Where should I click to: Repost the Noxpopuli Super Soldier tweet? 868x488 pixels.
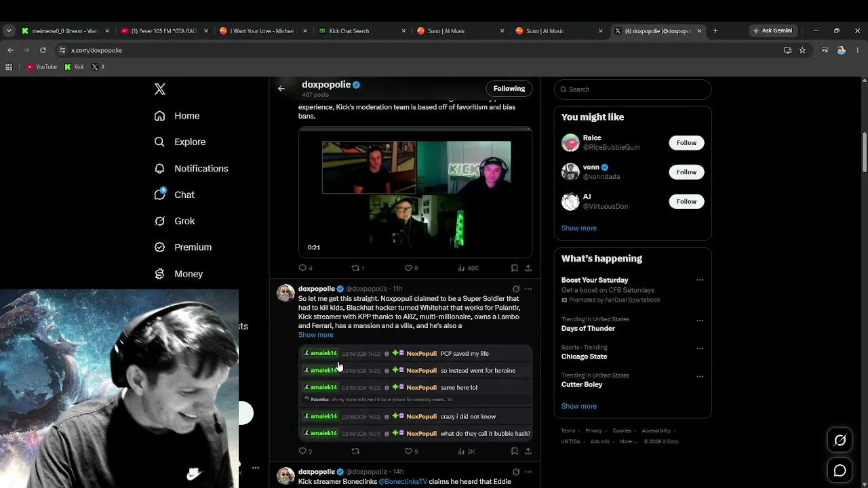[x=355, y=451]
